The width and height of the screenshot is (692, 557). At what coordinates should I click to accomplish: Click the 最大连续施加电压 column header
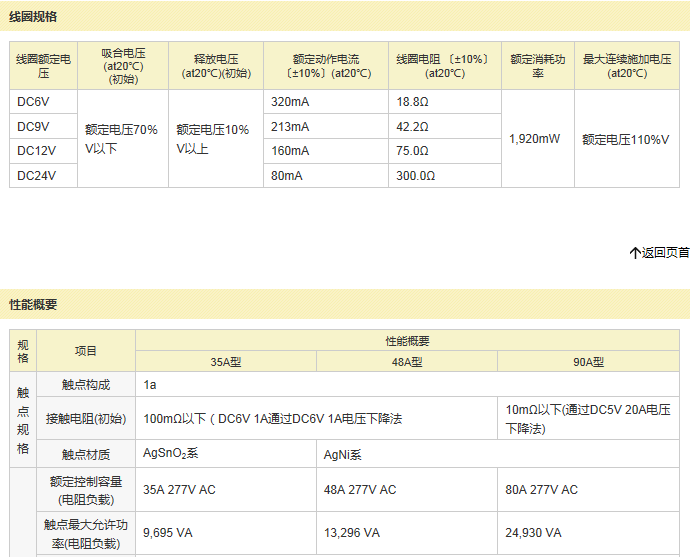tap(626, 66)
